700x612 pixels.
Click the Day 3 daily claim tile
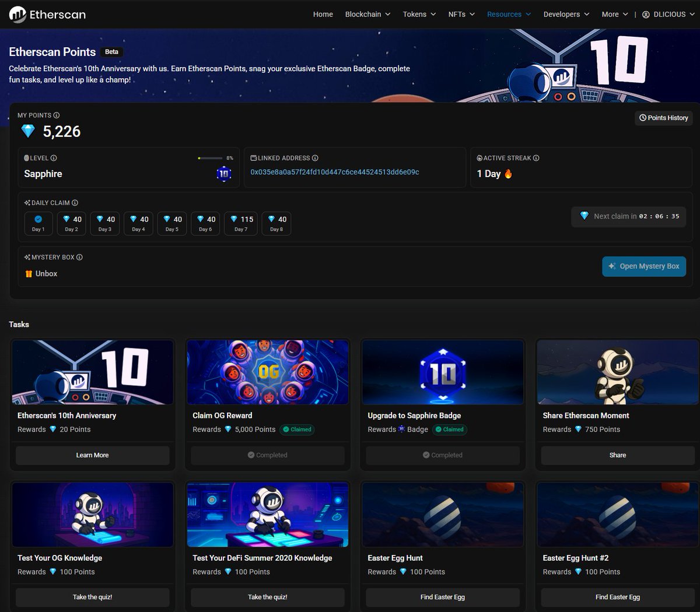click(105, 223)
